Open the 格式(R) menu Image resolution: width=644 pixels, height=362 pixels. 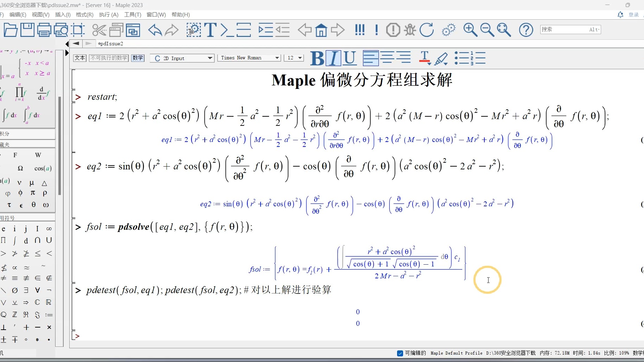(85, 14)
